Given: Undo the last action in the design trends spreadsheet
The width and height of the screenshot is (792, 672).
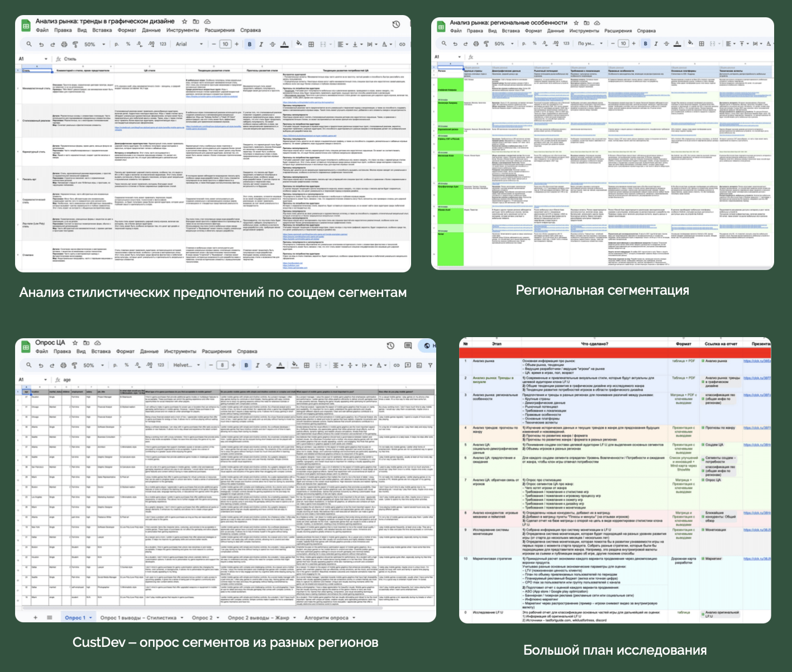Looking at the screenshot, I should click(x=41, y=44).
